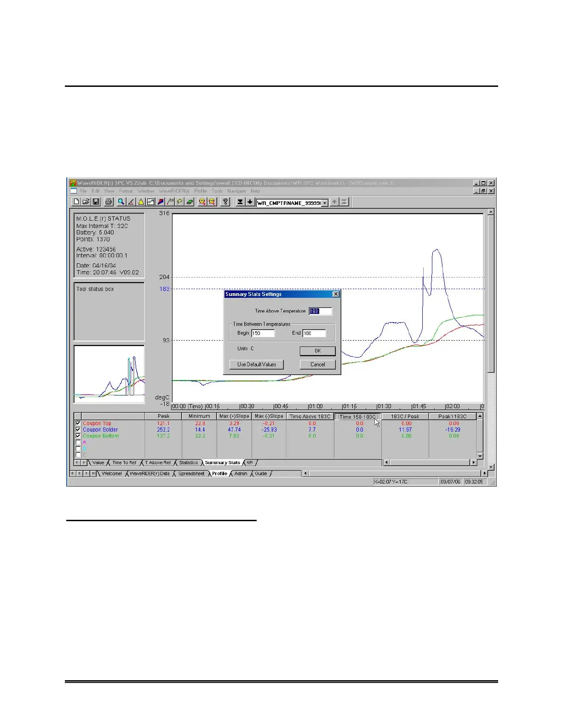Viewport: 563px width, 728px height.
Task: Open the File menu
Action: tap(83, 191)
